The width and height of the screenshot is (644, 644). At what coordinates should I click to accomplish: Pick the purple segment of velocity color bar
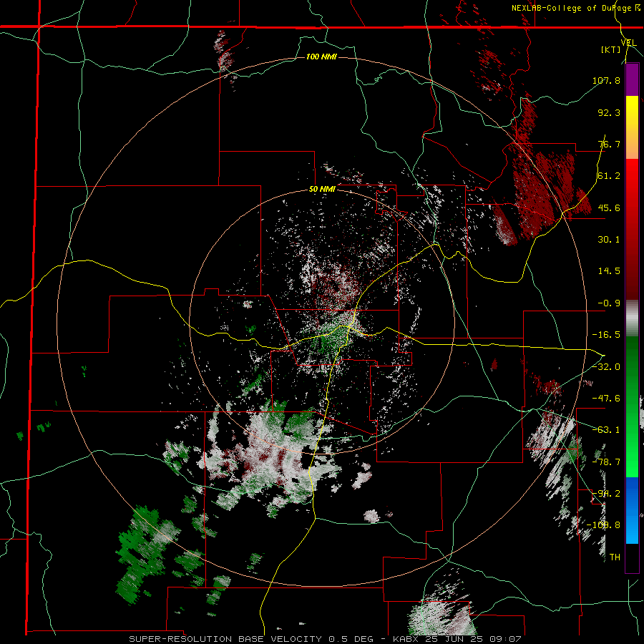pos(632,79)
